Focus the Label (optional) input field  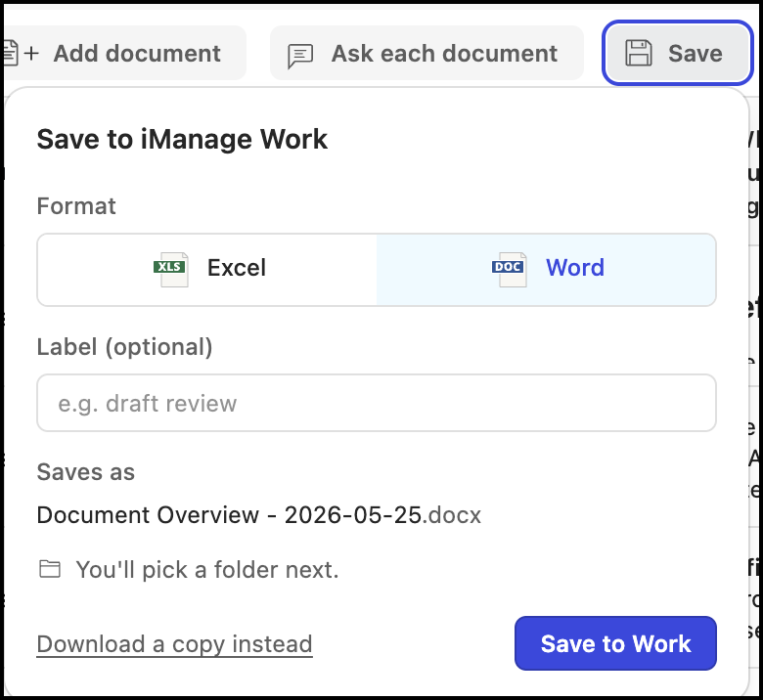tap(377, 403)
